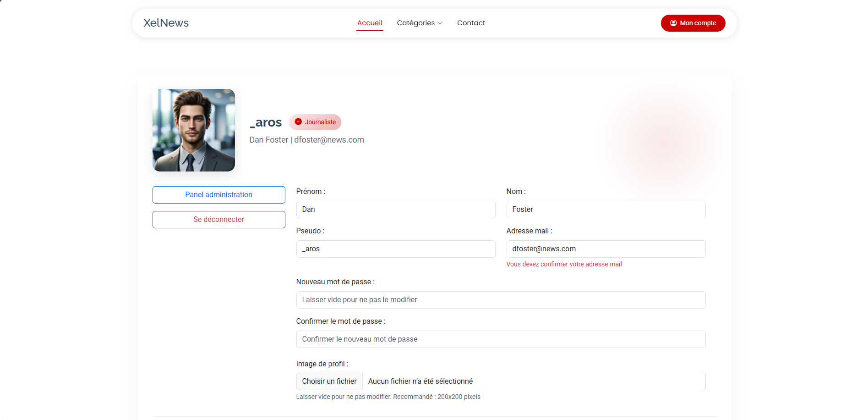Click the Mon compte button
868x420 pixels.
pyautogui.click(x=693, y=23)
